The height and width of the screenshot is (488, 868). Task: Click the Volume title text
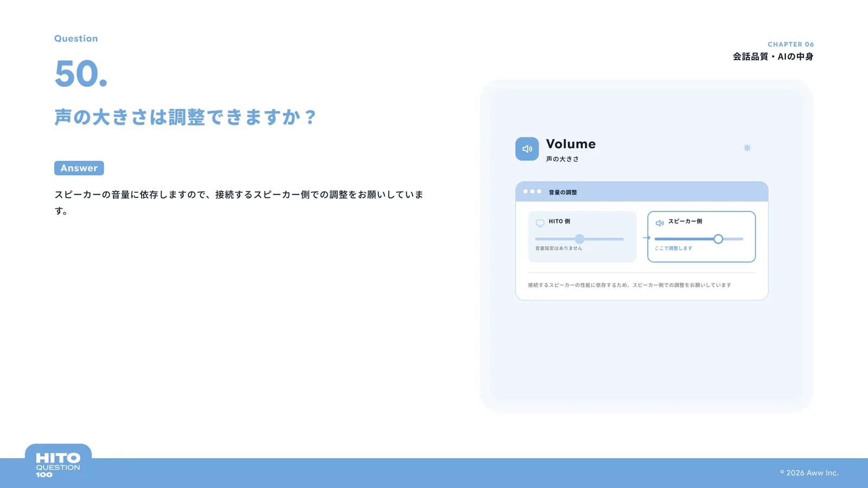(571, 144)
